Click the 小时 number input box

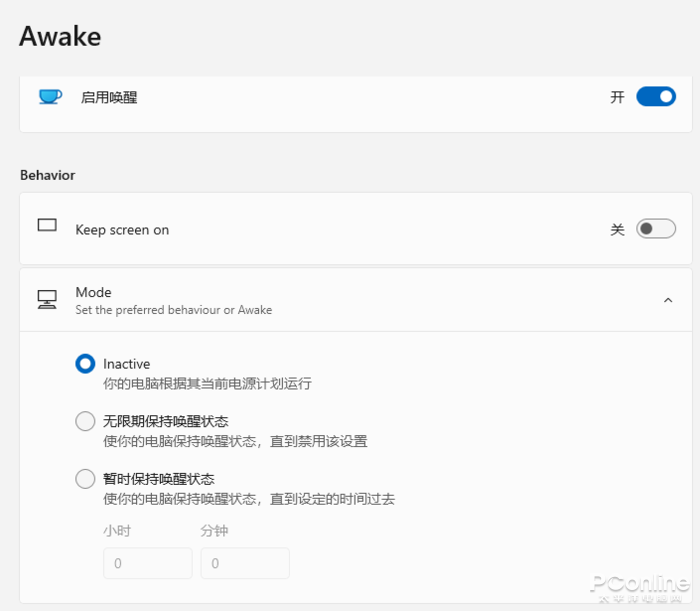tap(147, 563)
